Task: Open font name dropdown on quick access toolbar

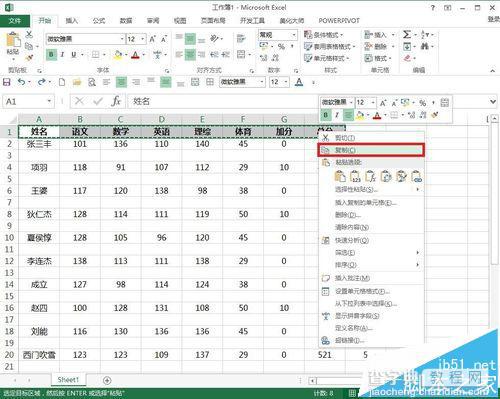Action: pyautogui.click(x=262, y=82)
